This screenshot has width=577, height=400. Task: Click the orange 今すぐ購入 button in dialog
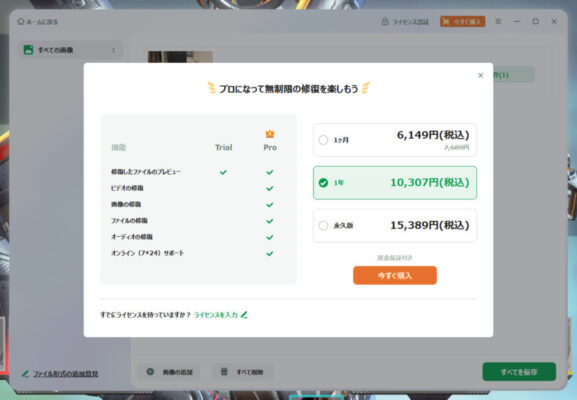(395, 275)
